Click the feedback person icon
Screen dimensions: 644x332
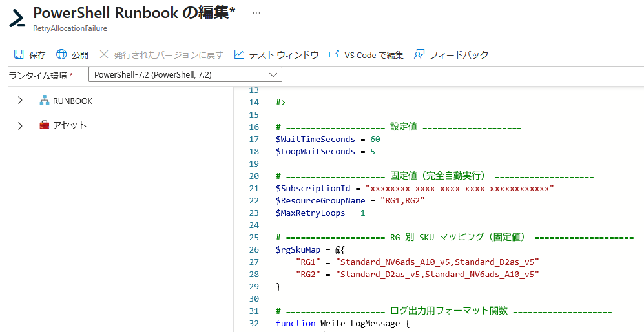(x=419, y=55)
